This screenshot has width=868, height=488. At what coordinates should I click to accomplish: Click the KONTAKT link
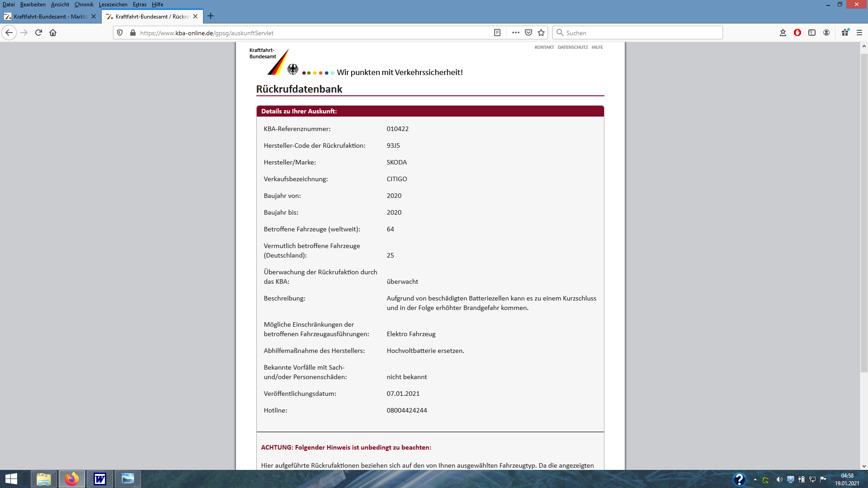coord(544,47)
